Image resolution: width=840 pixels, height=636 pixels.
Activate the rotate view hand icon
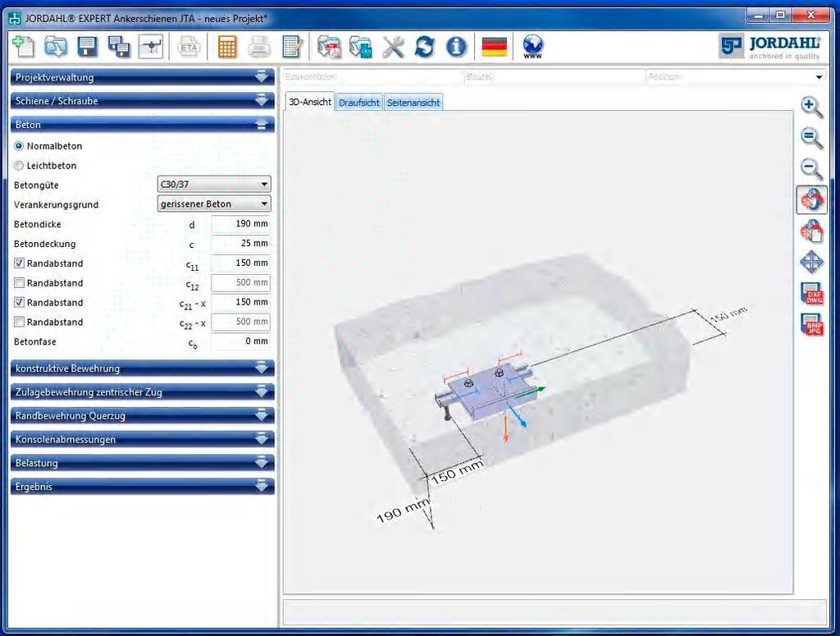pos(811,200)
